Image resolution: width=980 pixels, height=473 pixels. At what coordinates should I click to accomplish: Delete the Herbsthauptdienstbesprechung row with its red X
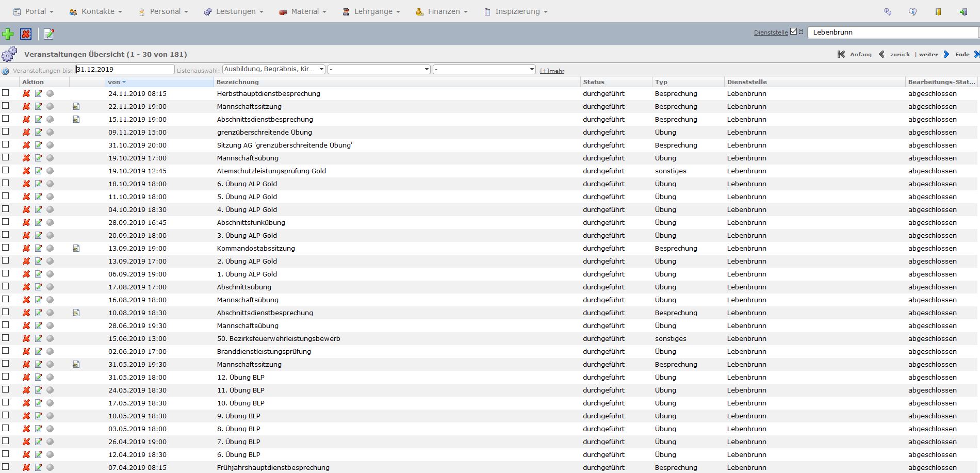(x=26, y=93)
